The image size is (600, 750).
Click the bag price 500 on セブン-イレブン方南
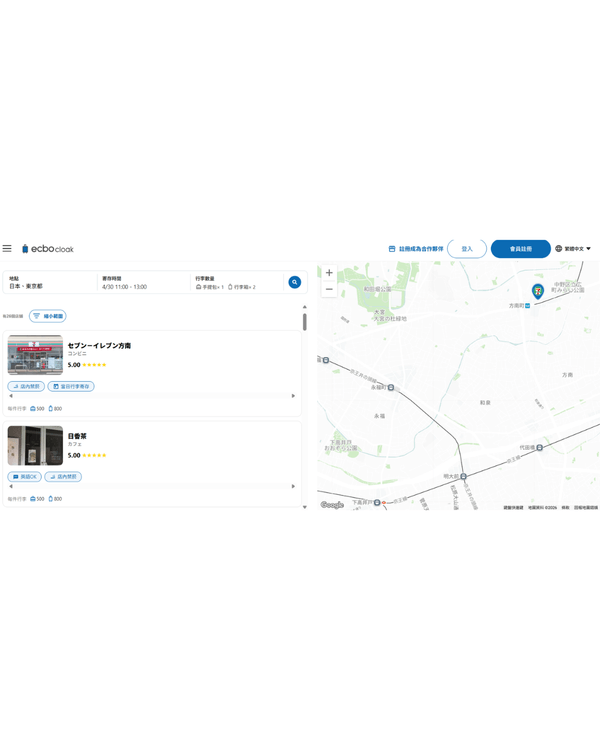[x=37, y=408]
